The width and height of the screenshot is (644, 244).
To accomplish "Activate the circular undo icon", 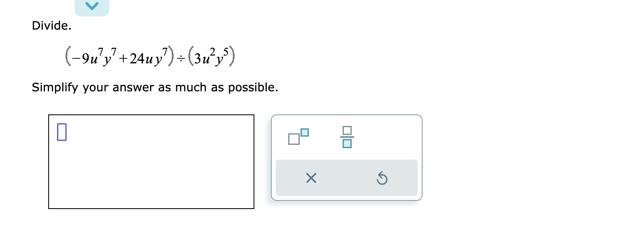I will [x=381, y=178].
